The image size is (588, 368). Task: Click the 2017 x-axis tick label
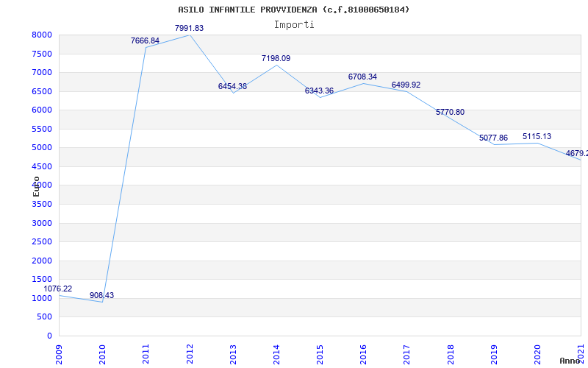[407, 355]
